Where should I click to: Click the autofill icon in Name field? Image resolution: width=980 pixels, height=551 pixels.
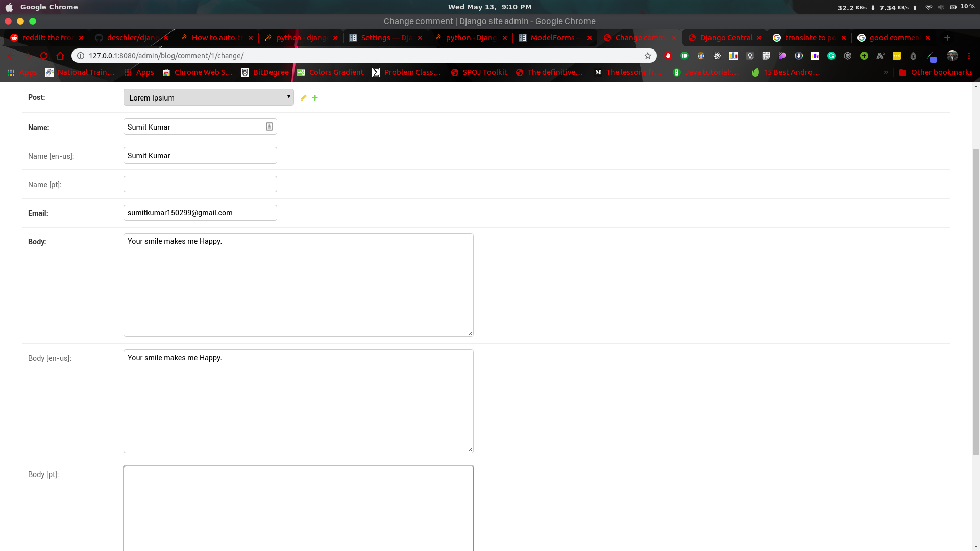pos(269,127)
